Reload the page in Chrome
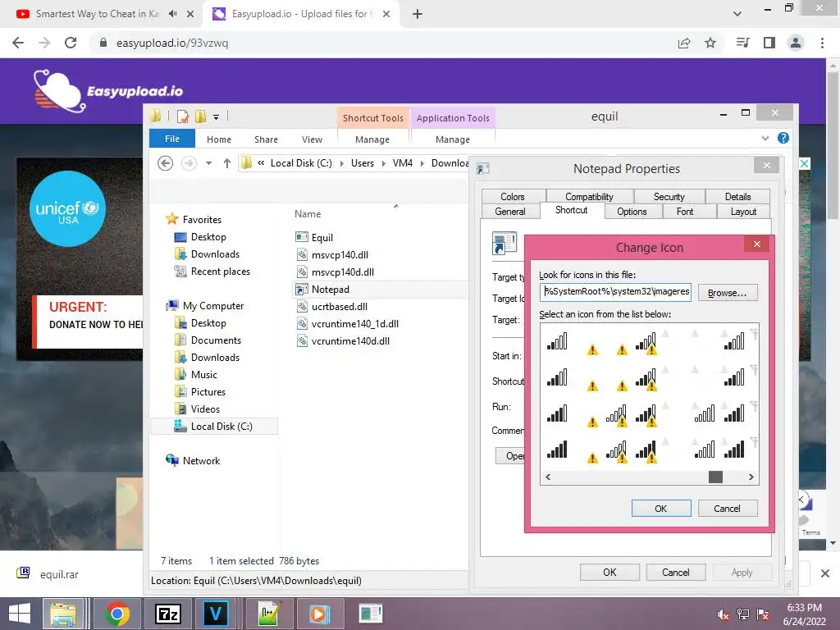The width and height of the screenshot is (840, 630). (71, 43)
